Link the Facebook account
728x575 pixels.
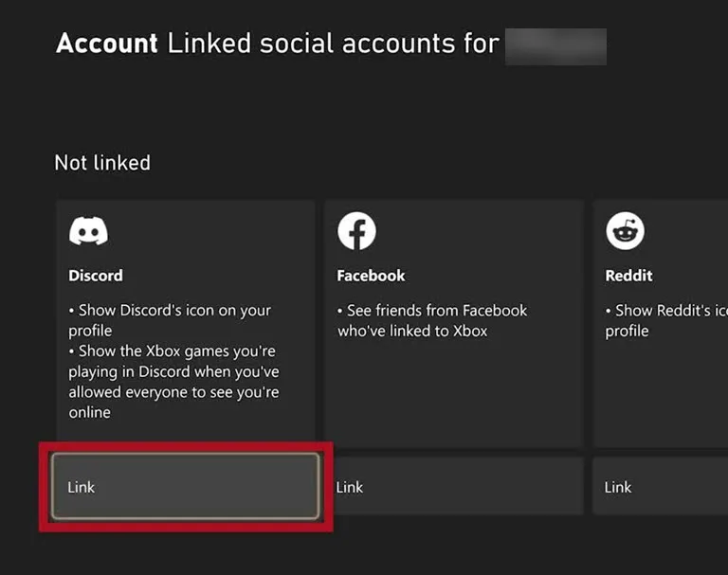pyautogui.click(x=454, y=486)
